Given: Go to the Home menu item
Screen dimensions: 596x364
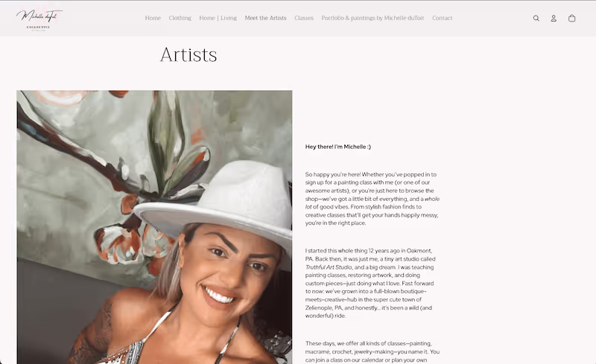Looking at the screenshot, I should [x=153, y=18].
